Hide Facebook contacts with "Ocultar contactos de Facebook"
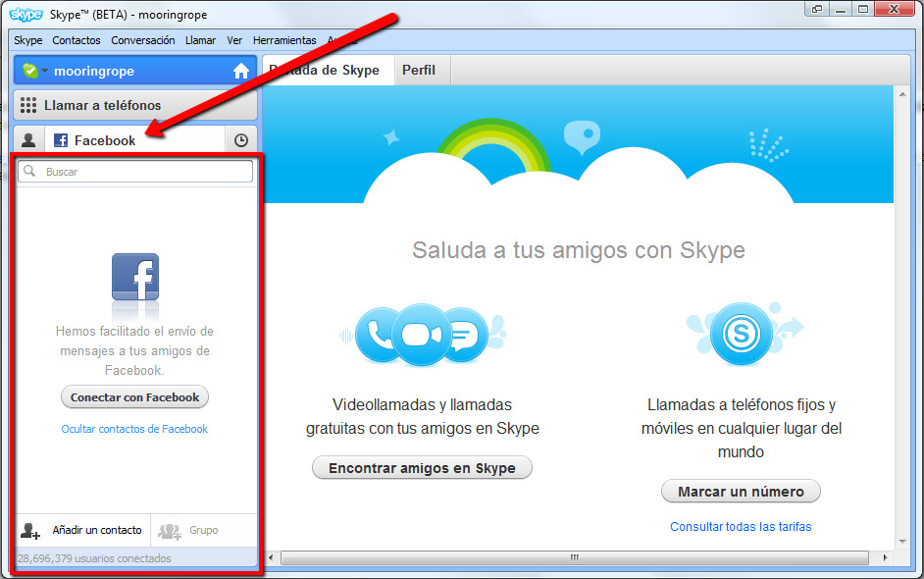 [134, 429]
